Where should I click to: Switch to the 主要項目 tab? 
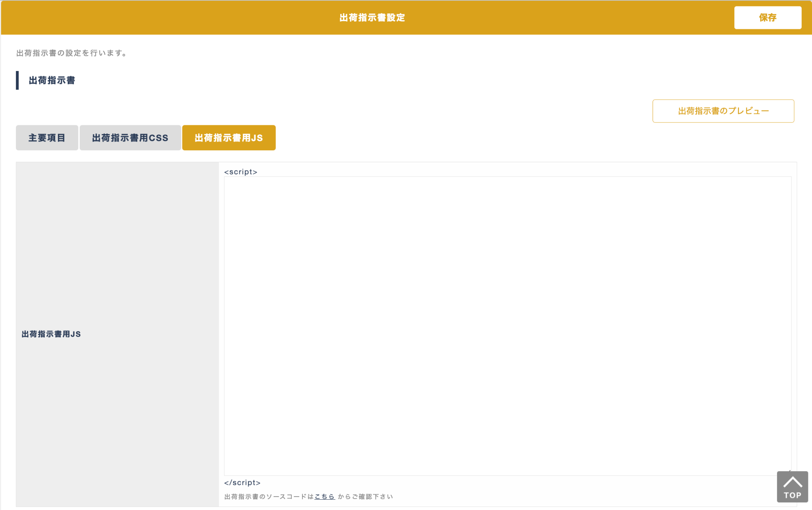[47, 138]
